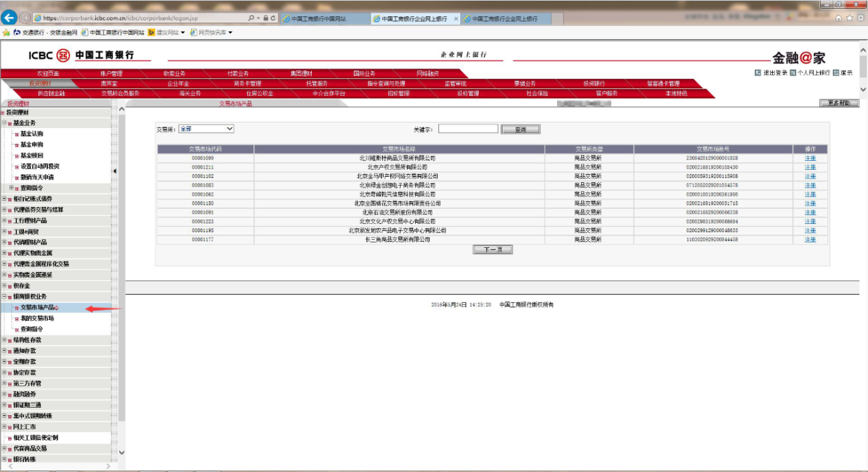Expand the 通知存款 tree node
Viewport: 868px width, 472px height.
click(x=3, y=351)
